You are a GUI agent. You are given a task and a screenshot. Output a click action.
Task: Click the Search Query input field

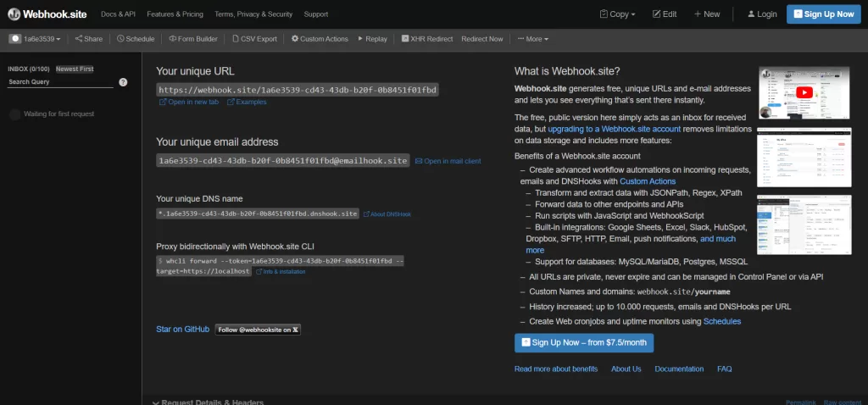coord(59,82)
